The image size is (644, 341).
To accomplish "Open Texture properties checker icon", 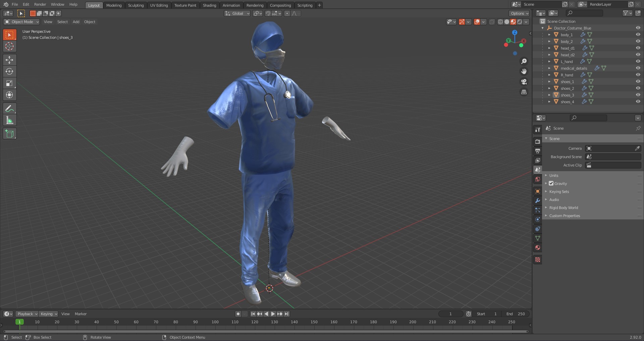I will pyautogui.click(x=538, y=260).
